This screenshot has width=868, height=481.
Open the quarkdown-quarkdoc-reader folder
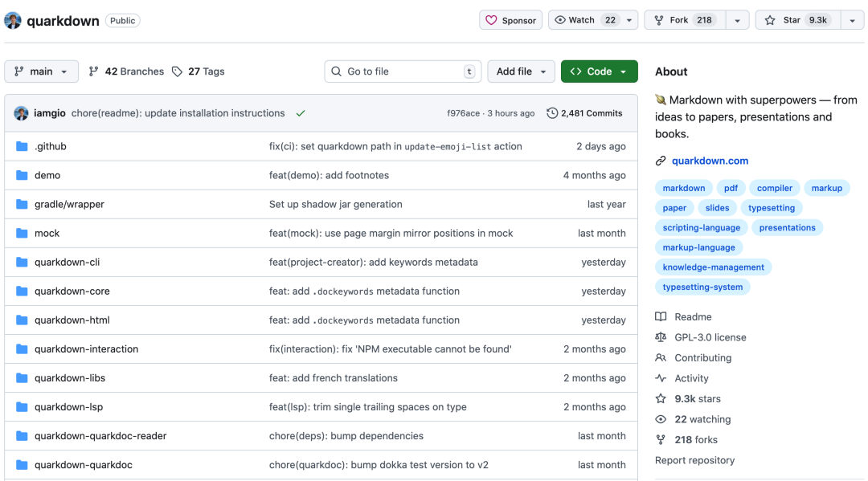[100, 436]
